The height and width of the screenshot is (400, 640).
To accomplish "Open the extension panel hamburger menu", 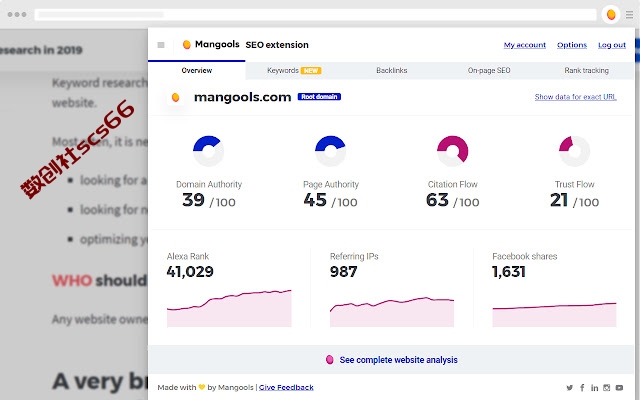I will coord(161,45).
